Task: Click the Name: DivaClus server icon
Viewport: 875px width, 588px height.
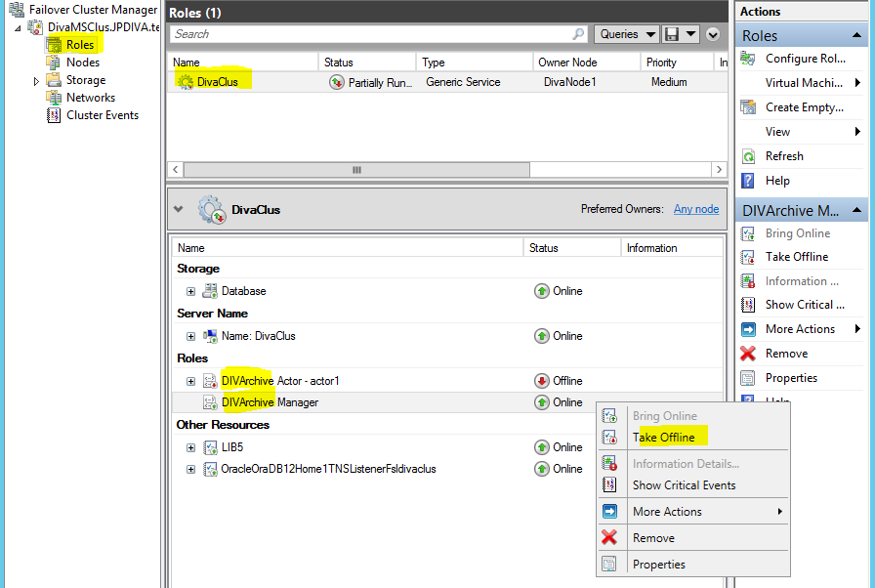Action: click(210, 336)
